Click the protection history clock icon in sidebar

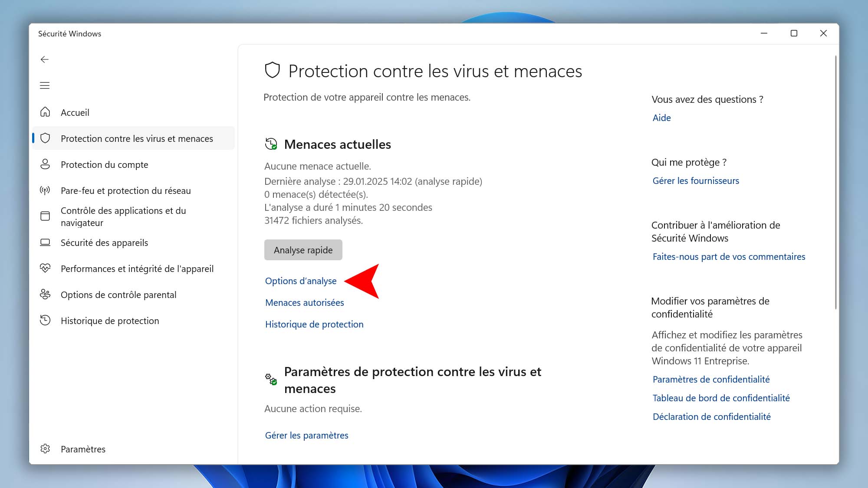[x=45, y=320]
